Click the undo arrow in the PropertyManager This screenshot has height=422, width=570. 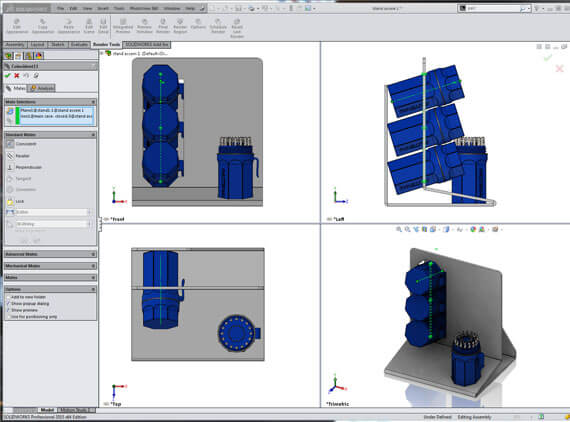[x=26, y=76]
